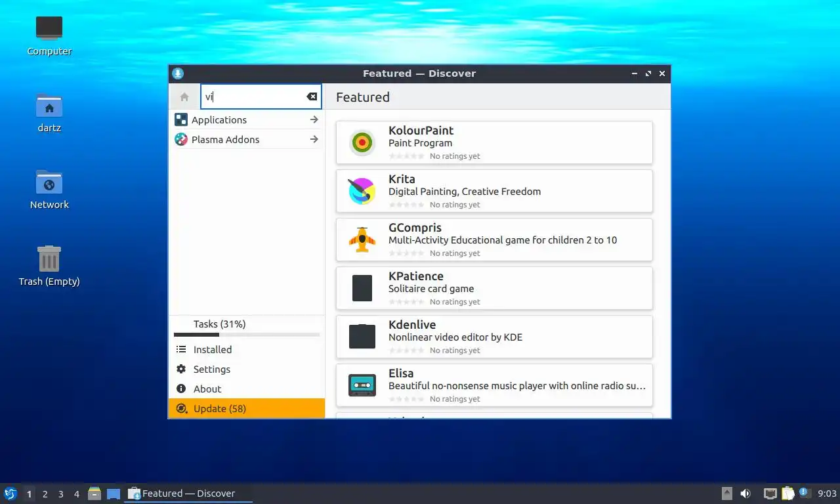Open the Applications category

247,120
